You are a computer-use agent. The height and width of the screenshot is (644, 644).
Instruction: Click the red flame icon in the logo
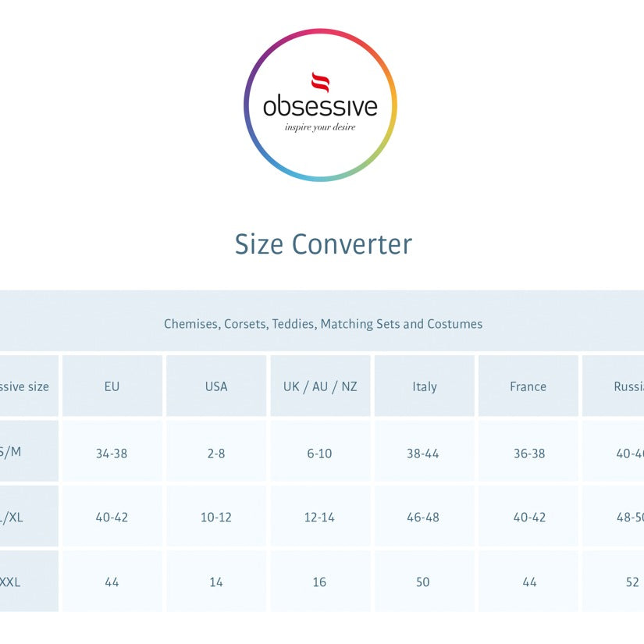pos(320,82)
